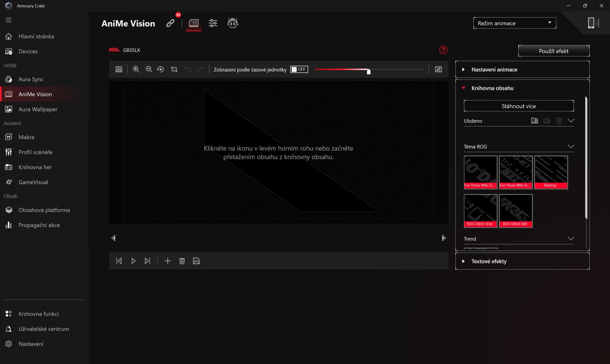
Task: Collapse the Uloženo list chevron
Action: coord(571,121)
